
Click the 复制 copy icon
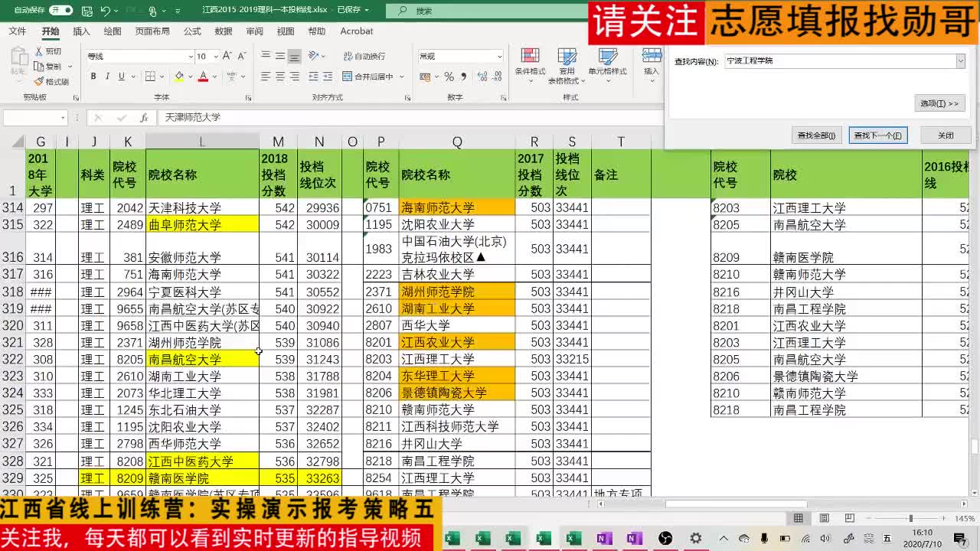(x=39, y=67)
